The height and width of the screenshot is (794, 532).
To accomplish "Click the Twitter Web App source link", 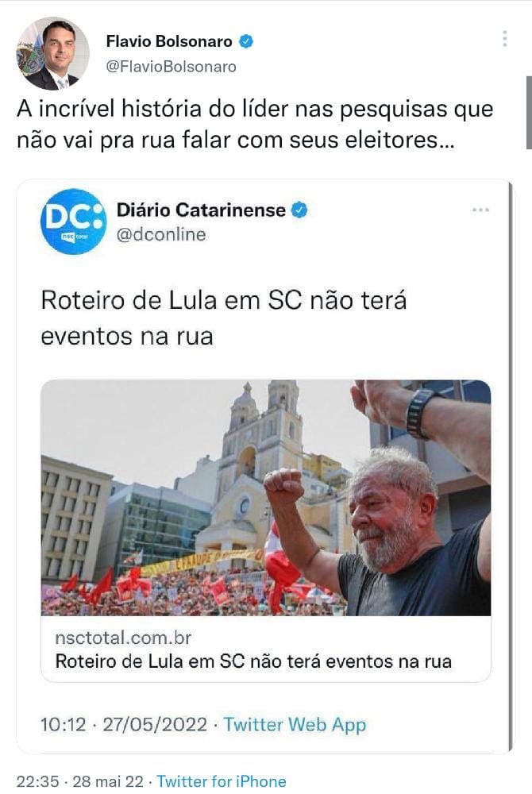I will point(295,725).
